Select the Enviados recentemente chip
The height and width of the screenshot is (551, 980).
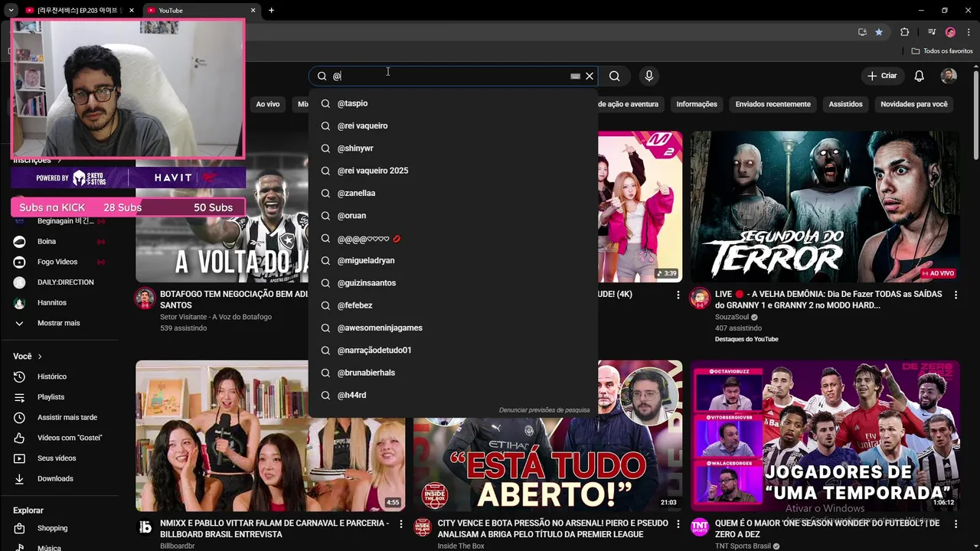tap(773, 104)
